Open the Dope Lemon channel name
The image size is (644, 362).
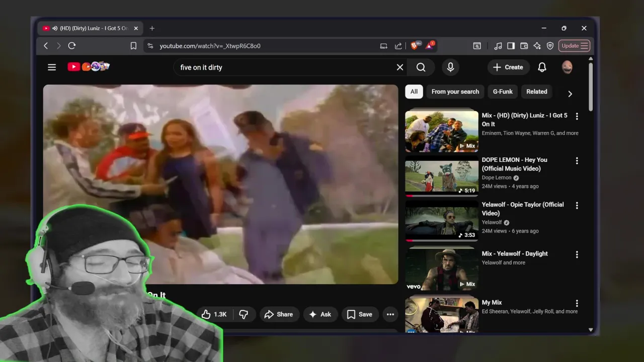pyautogui.click(x=497, y=177)
